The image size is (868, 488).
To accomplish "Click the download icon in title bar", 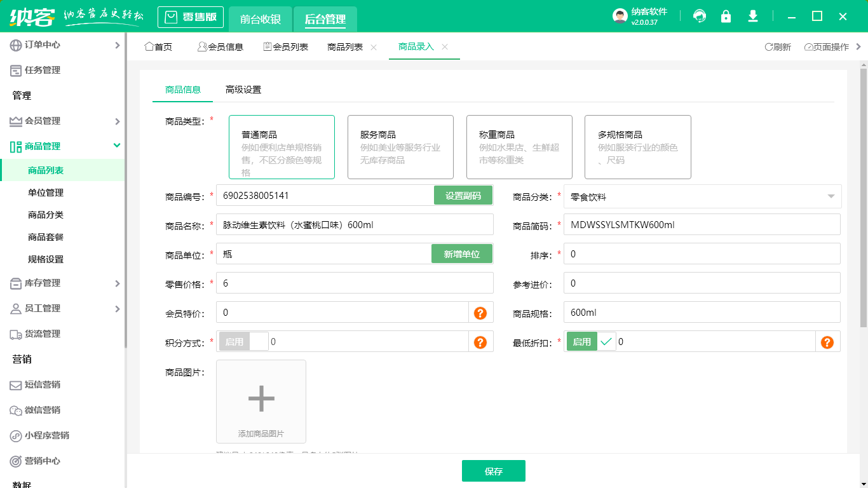I will coord(752,16).
